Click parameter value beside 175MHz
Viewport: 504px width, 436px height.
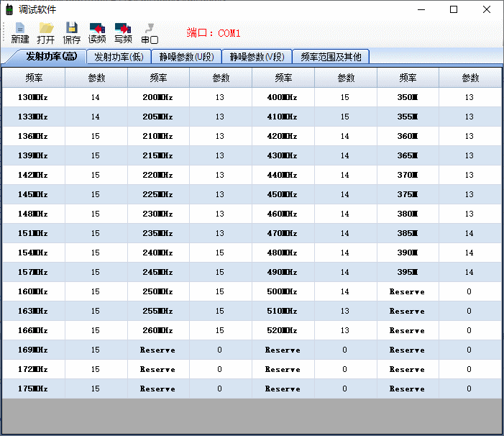point(96,389)
